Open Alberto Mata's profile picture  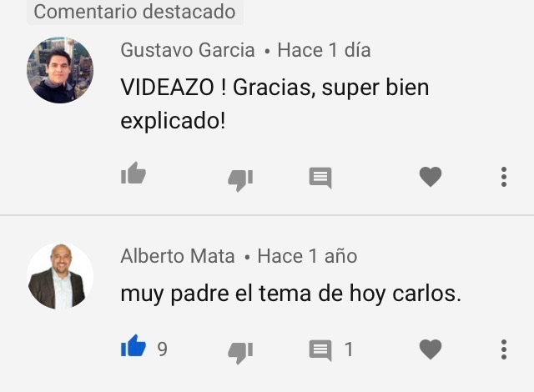[60, 276]
